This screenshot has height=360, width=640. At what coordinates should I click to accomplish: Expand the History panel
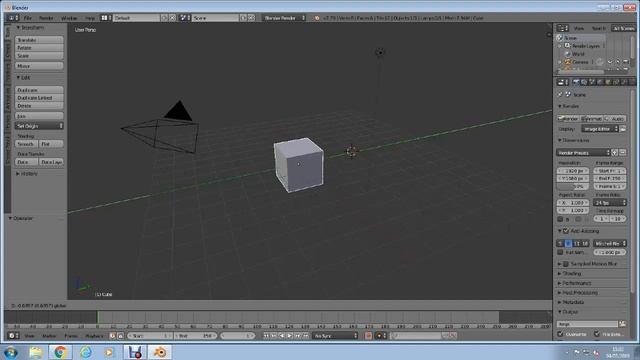pyautogui.click(x=27, y=173)
